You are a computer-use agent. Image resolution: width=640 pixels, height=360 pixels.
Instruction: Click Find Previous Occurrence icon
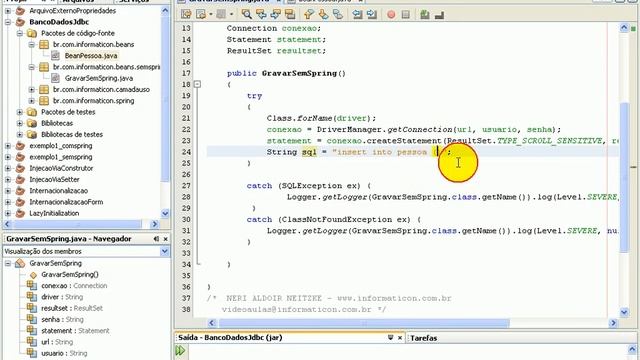(261, 14)
